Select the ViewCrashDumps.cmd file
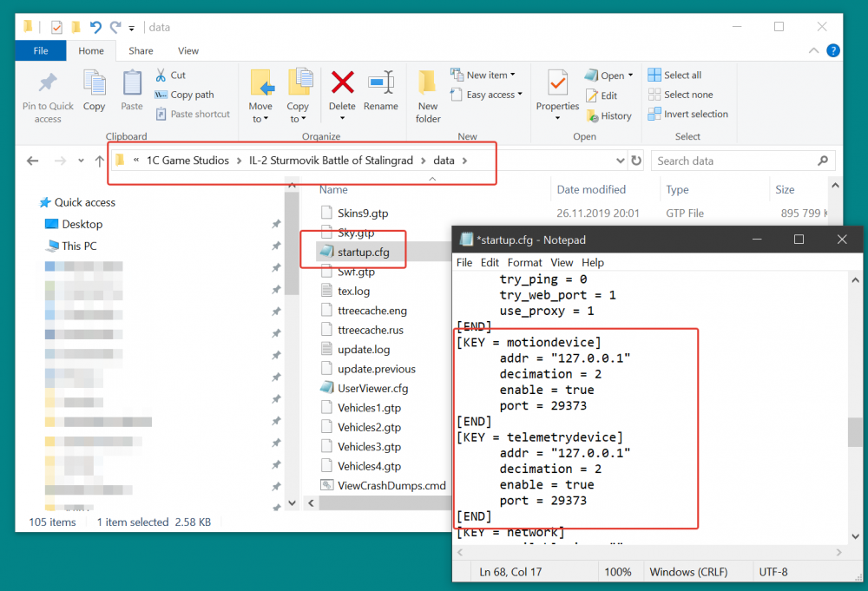Viewport: 868px width, 591px height. click(383, 486)
